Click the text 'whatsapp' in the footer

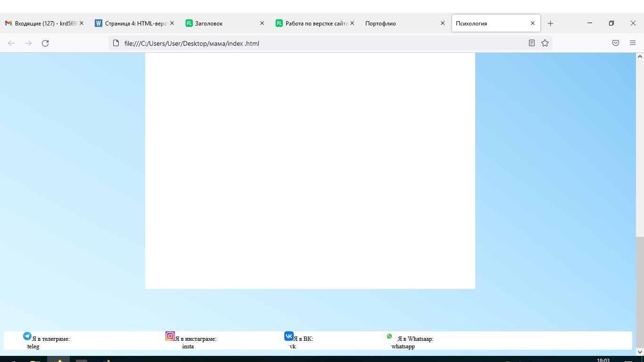[x=403, y=346]
